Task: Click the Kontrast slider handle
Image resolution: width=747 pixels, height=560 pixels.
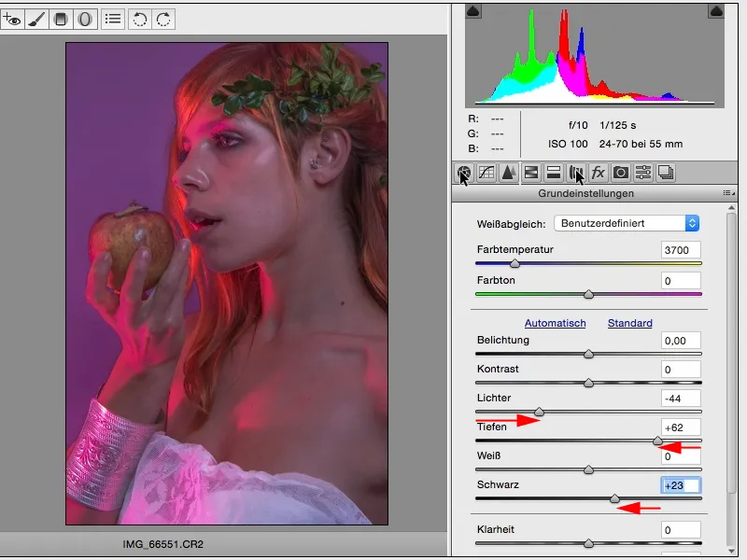Action: coord(588,383)
